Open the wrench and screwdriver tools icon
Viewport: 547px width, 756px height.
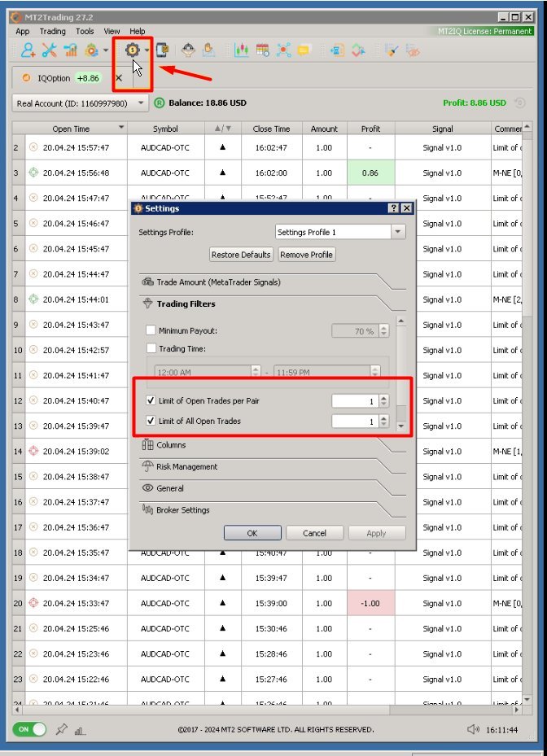(x=49, y=50)
